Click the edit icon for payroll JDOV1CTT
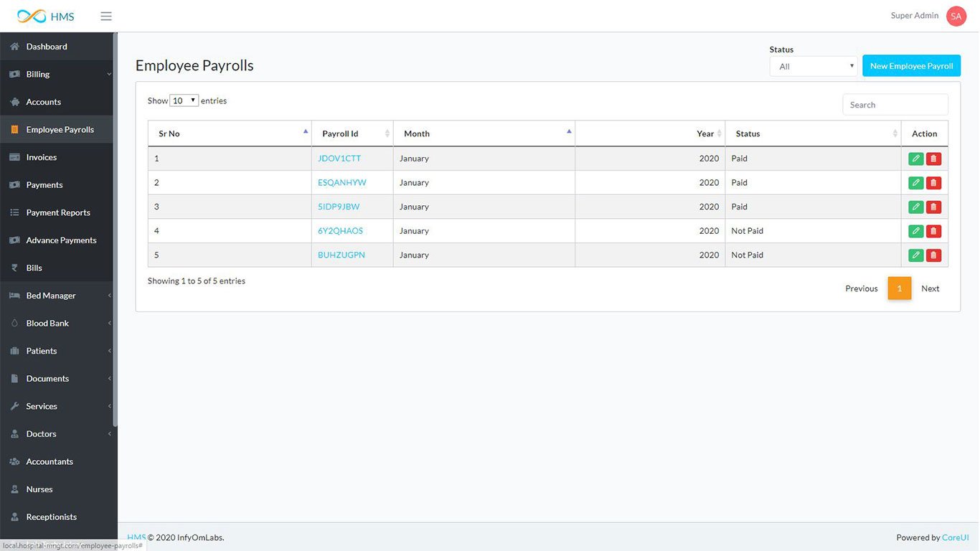Screen dimensions: 980x551 915,159
